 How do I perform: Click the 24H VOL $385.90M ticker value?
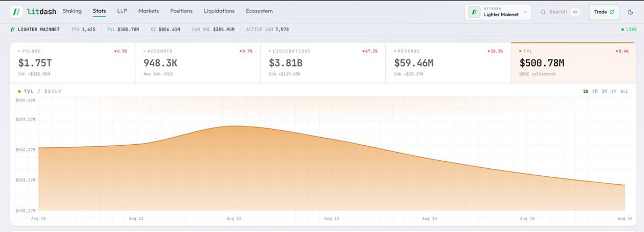point(213,29)
